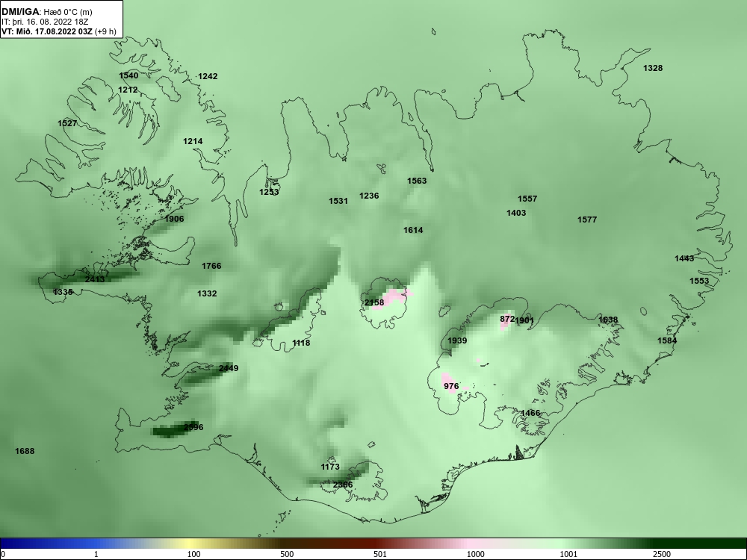
Task: Click the 2366 value on the south glacier
Action: point(343,485)
